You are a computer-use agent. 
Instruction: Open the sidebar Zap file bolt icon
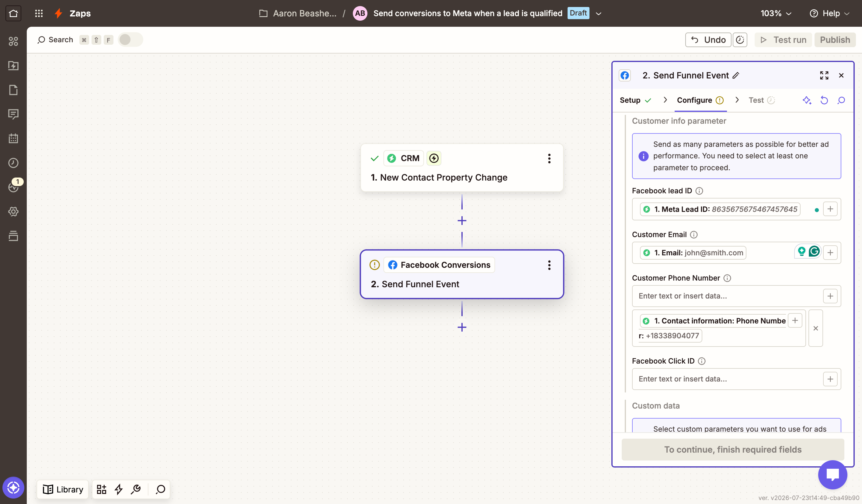(13, 66)
